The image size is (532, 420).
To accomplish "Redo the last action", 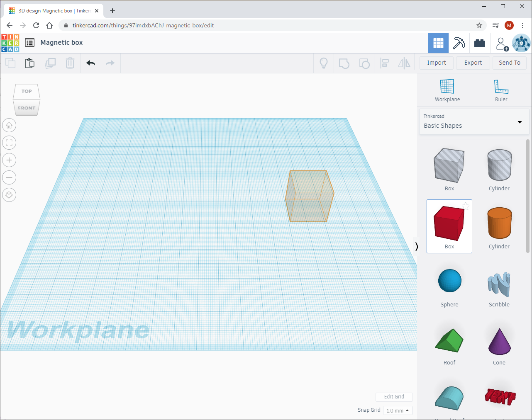I will point(110,63).
